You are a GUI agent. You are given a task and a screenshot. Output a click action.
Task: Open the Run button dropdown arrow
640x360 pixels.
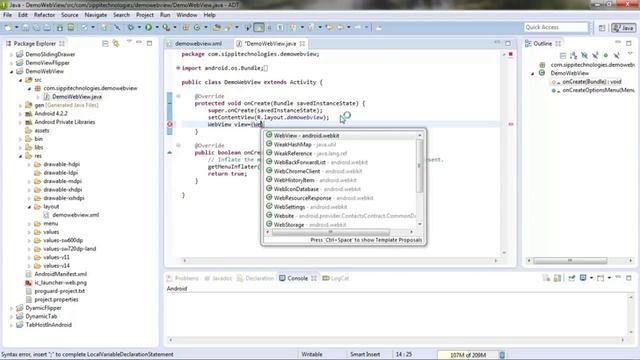157,27
